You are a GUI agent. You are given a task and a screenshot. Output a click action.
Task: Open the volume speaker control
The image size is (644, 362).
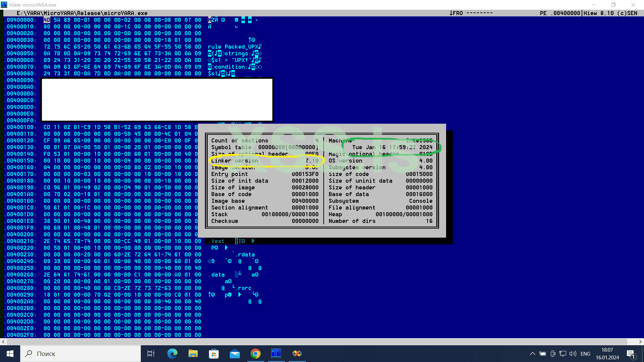click(573, 354)
